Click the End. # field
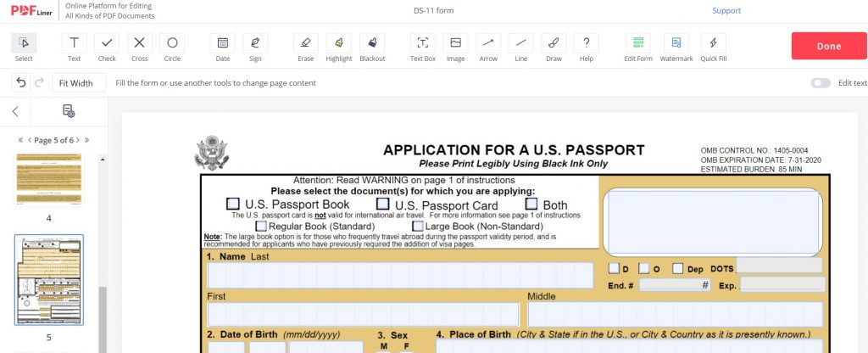This screenshot has width=868, height=353. [x=674, y=285]
